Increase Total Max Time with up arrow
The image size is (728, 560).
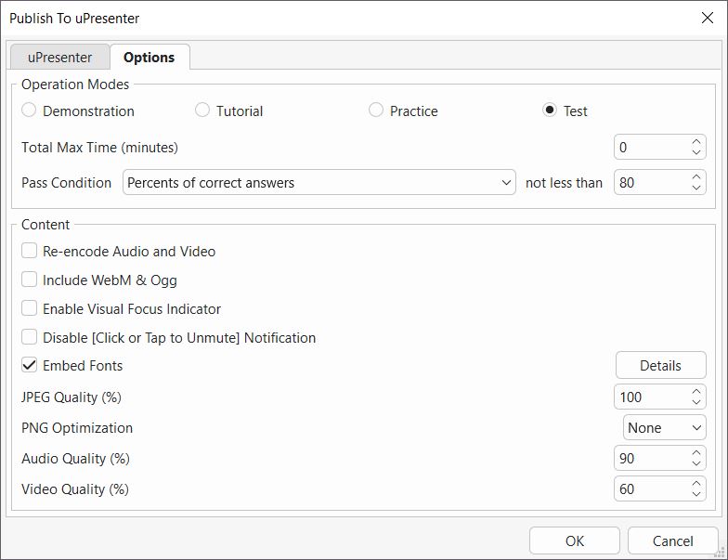pos(696,142)
